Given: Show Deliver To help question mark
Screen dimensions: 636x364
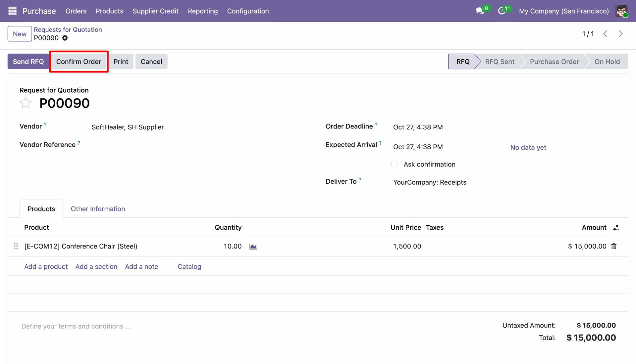Looking at the screenshot, I should [360, 179].
